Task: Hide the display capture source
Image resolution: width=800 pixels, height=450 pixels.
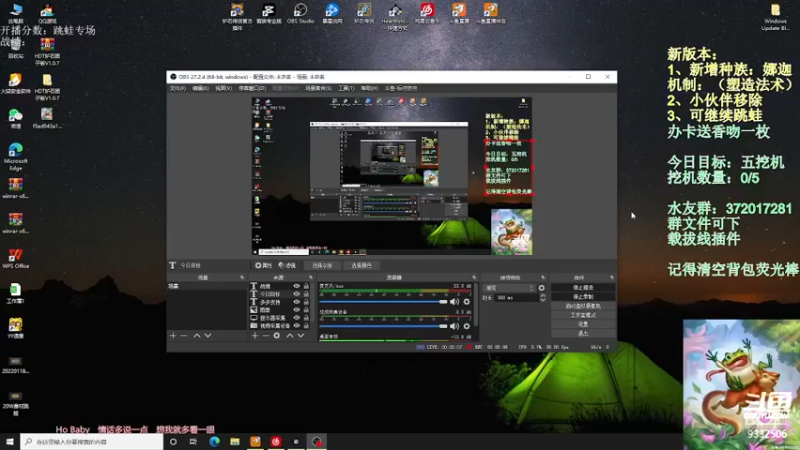Action: tap(296, 317)
